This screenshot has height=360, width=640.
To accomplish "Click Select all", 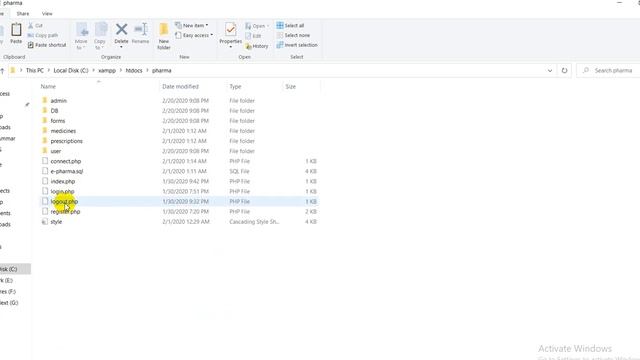I will point(290,25).
